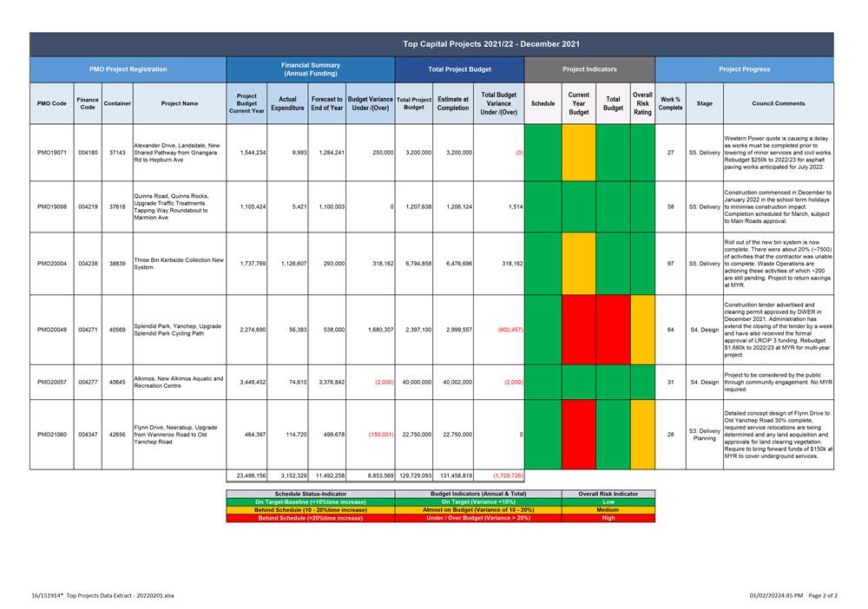Select PMO code 'PMO19098'
Viewport: 868px width, 609px height.
(x=51, y=206)
